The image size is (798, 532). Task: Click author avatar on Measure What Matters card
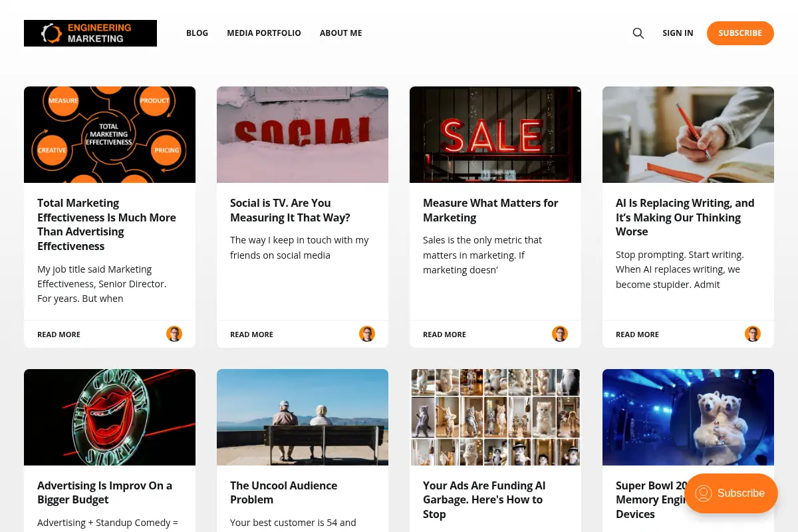click(x=560, y=334)
